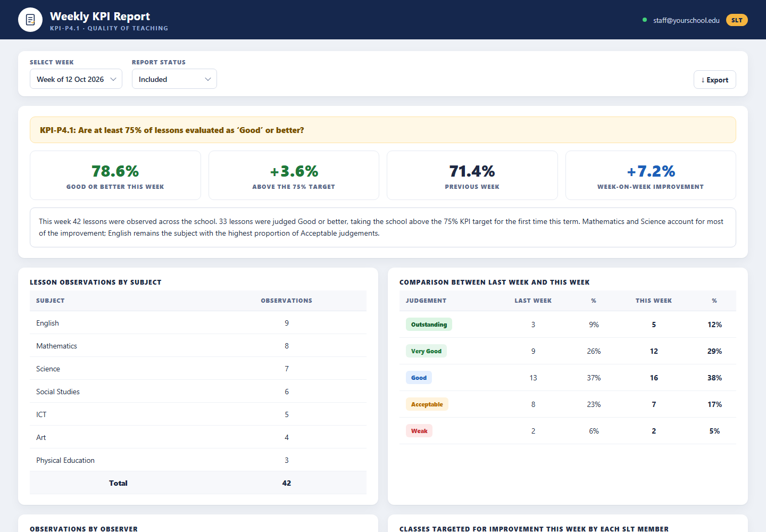Select the ICT subject row

point(198,414)
